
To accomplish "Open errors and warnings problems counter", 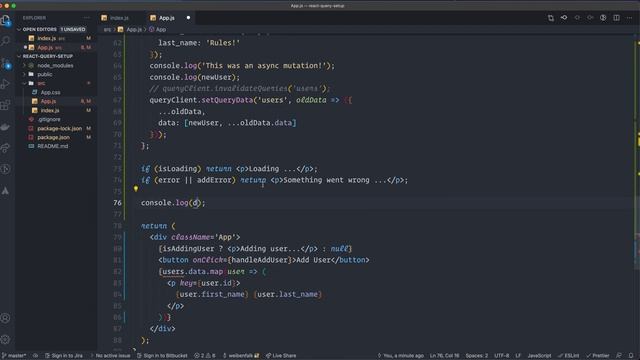I will [205, 356].
